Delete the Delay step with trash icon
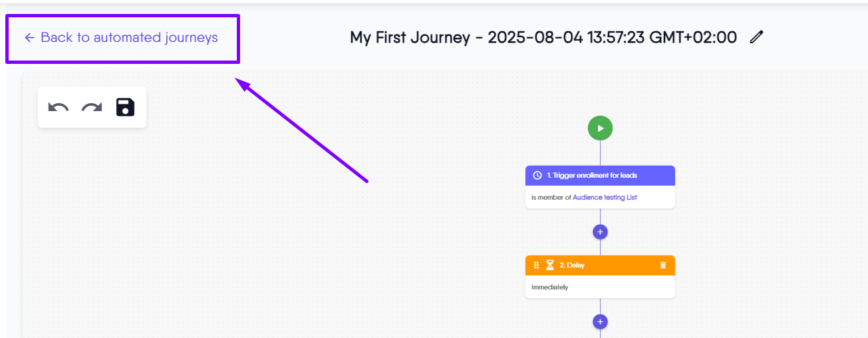The image size is (868, 338). pos(662,265)
